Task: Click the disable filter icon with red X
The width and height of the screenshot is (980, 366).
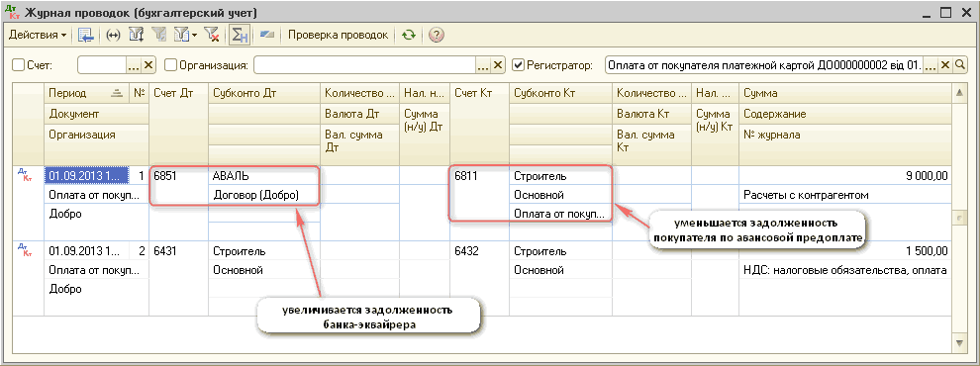Action: 212,36
